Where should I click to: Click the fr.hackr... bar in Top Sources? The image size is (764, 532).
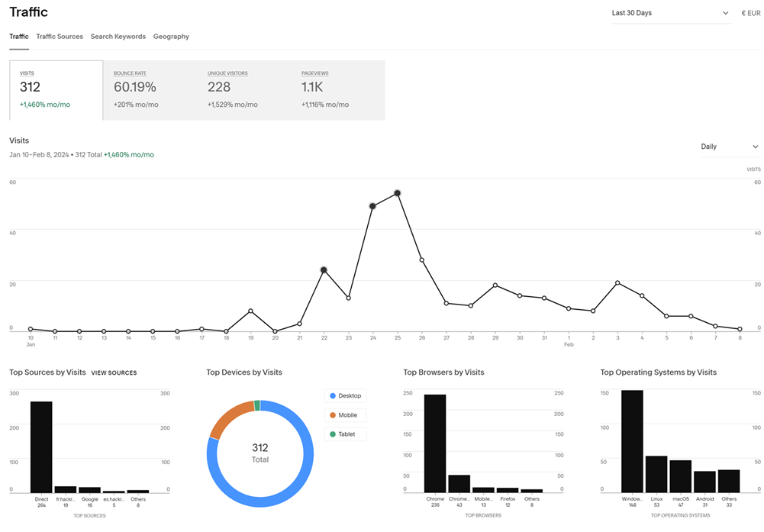[66, 489]
